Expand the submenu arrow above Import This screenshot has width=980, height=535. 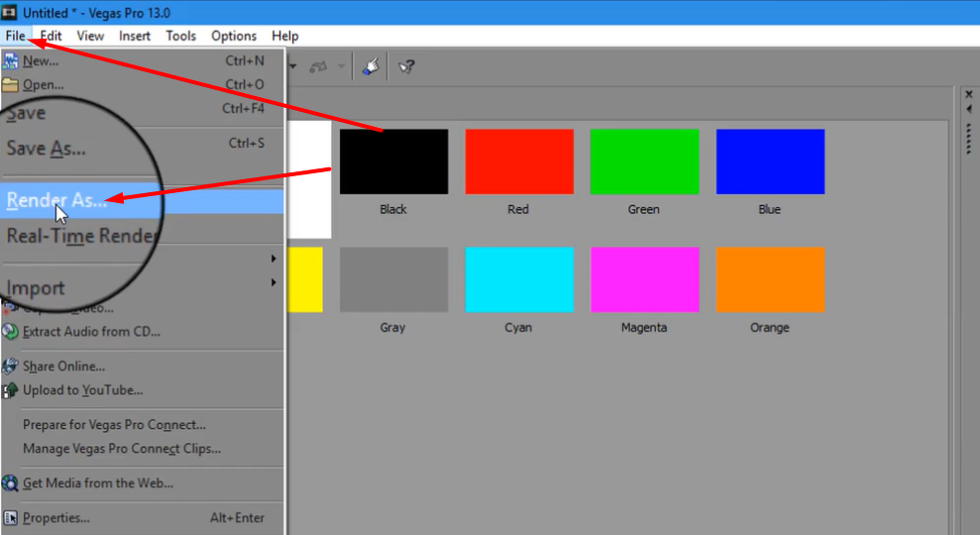[x=273, y=259]
